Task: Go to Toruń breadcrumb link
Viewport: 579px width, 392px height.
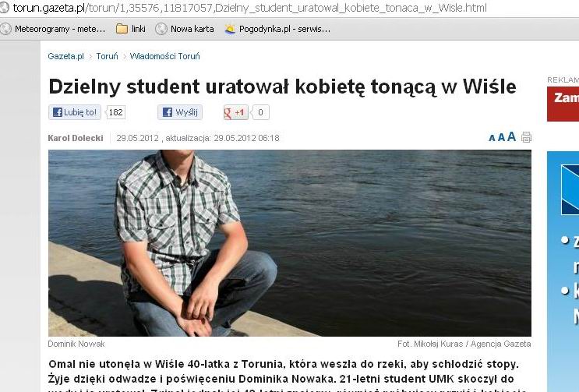Action: tap(107, 56)
